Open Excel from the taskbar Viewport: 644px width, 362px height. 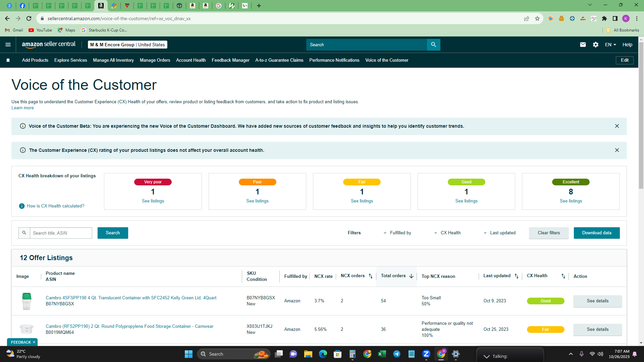[382, 354]
